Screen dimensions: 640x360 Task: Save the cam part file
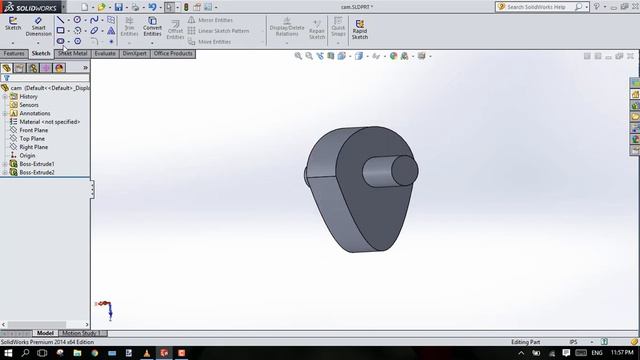pyautogui.click(x=118, y=7)
